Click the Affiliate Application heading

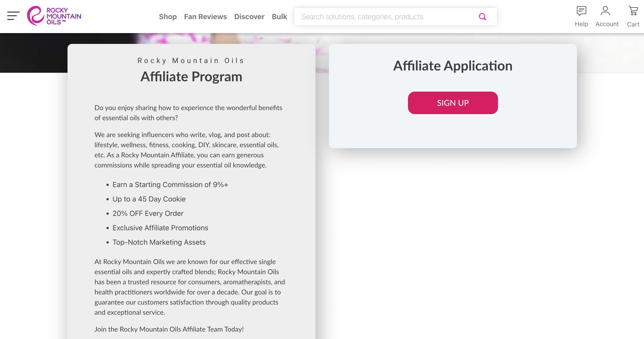click(x=453, y=66)
